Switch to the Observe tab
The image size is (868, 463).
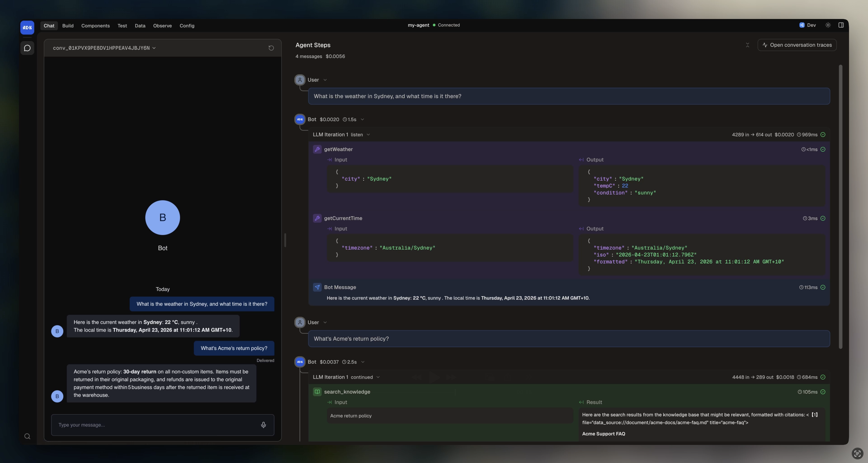[x=163, y=26]
